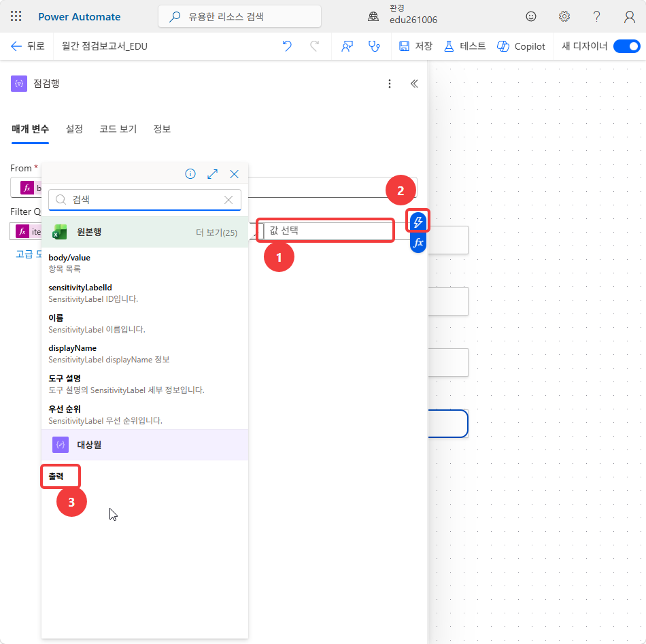
Task: Insert 우선 순위 token
Action: click(x=145, y=415)
